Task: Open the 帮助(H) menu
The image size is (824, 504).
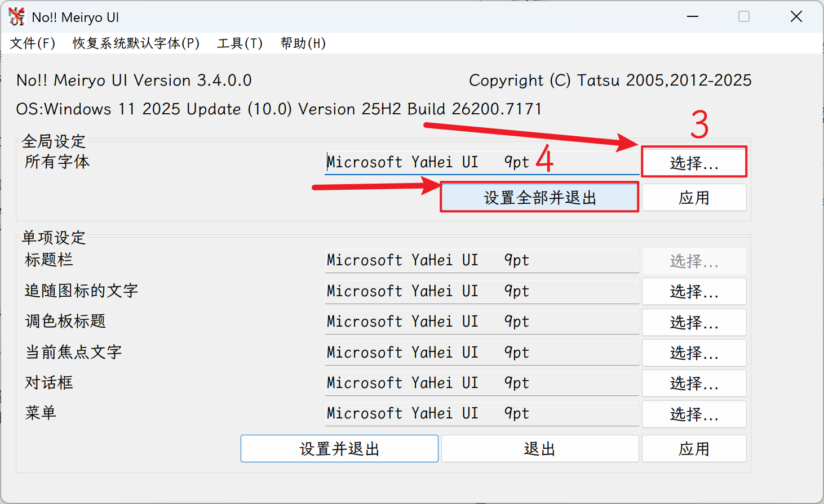Action: click(x=303, y=43)
